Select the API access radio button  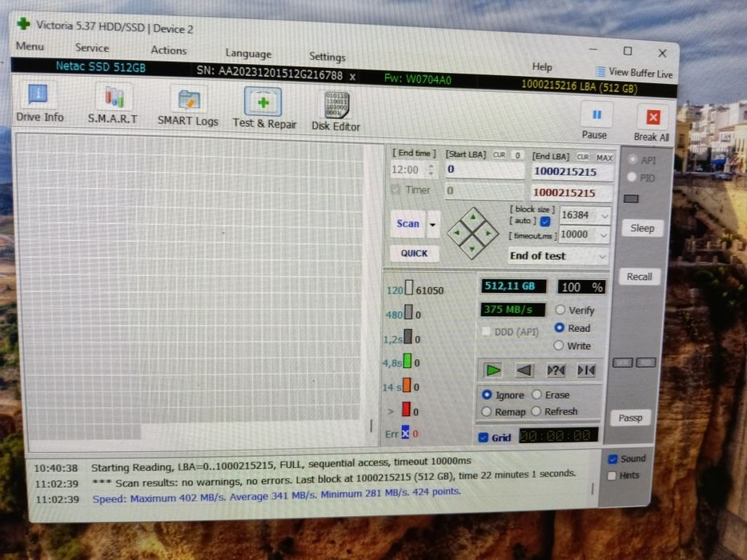[x=633, y=159]
